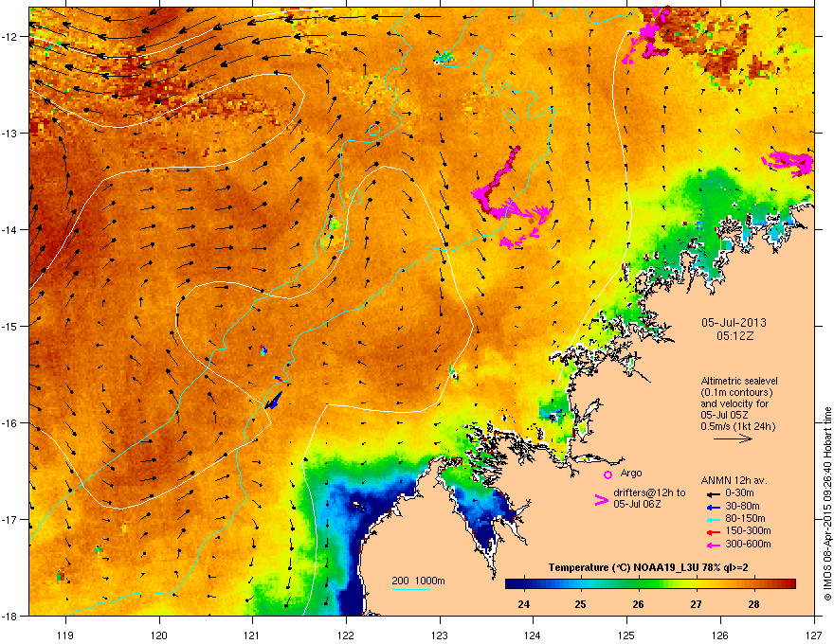Click the dark red end of temperature colorbar
Screen dimensions: 834x644
click(x=791, y=583)
